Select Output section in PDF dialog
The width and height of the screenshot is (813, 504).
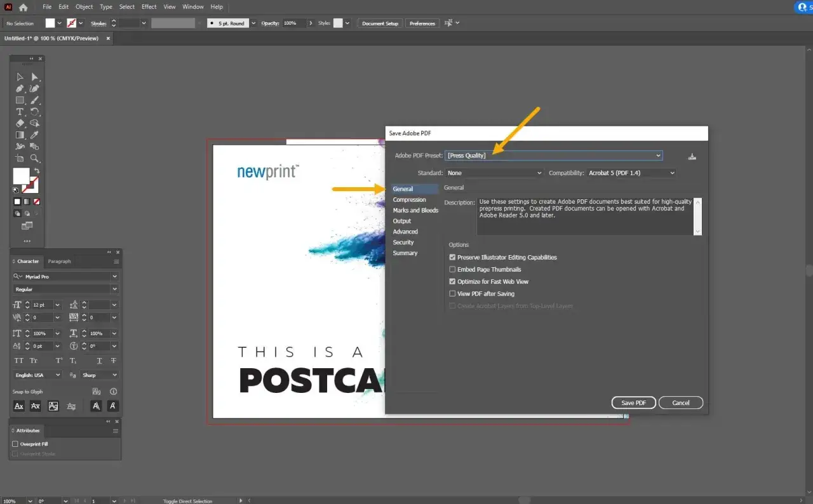[x=402, y=221]
